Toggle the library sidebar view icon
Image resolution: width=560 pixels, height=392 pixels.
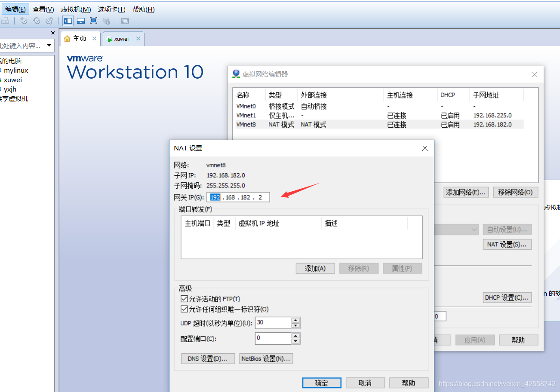click(x=68, y=21)
